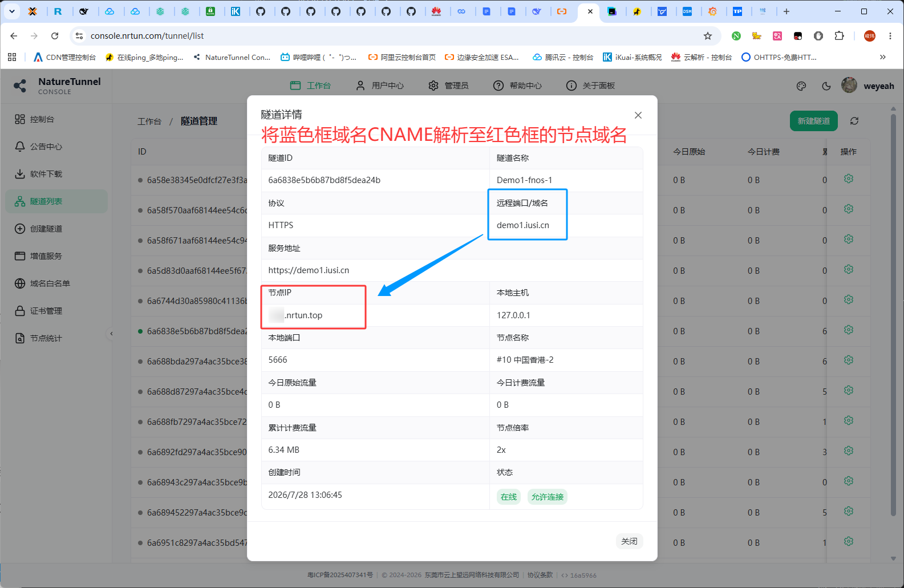Open the weyeah user avatar menu
904x588 pixels.
849,86
